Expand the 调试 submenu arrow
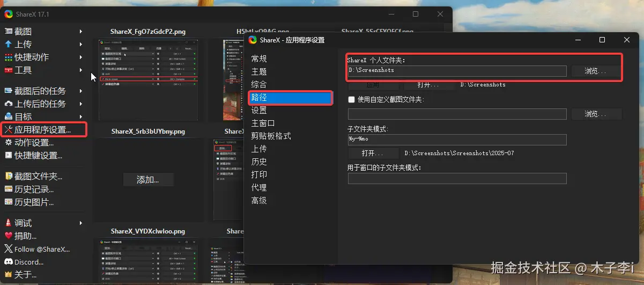644x285 pixels. click(81, 223)
